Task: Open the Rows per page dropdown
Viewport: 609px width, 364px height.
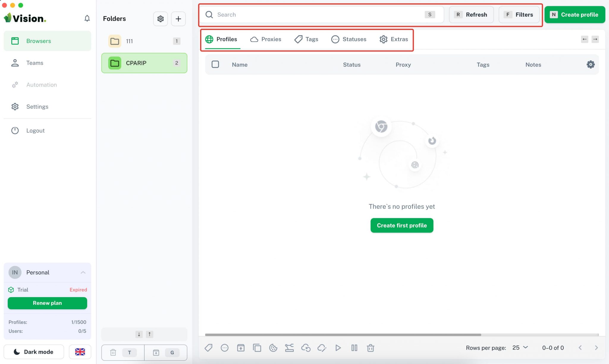Action: [520, 347]
